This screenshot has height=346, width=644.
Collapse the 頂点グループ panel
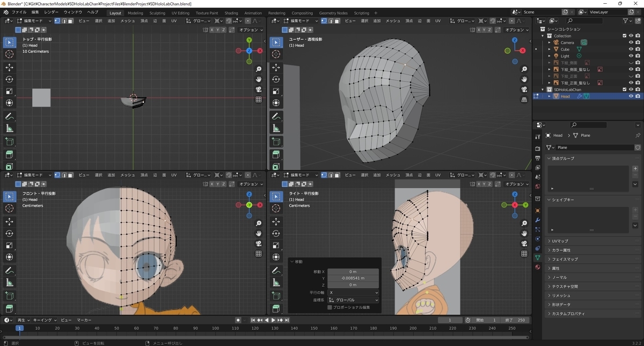pyautogui.click(x=593, y=158)
